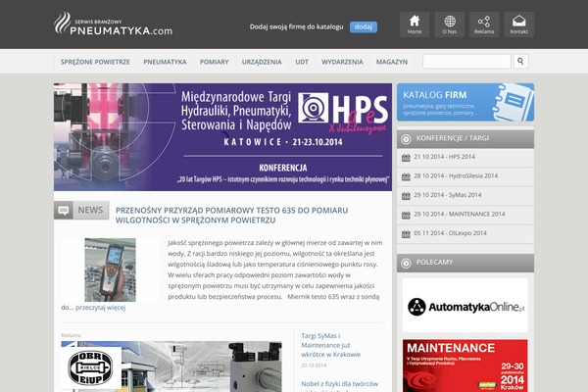Open the Kontakt envelope icon

[519, 24]
